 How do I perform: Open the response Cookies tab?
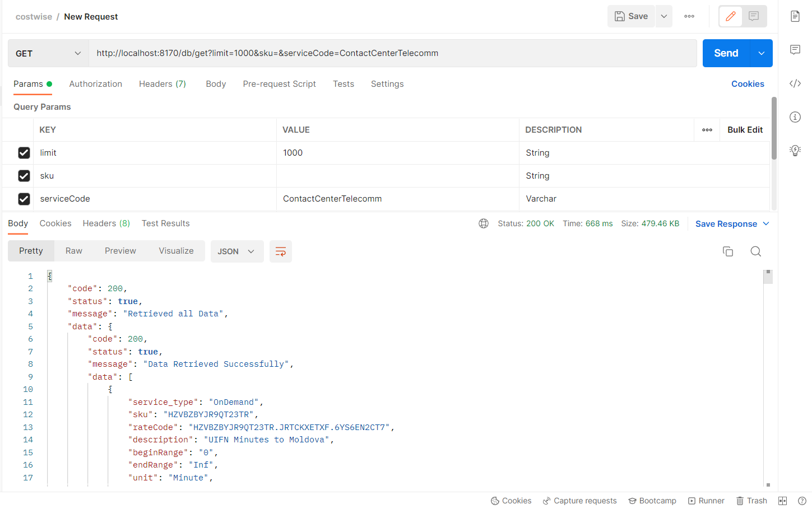click(x=55, y=223)
